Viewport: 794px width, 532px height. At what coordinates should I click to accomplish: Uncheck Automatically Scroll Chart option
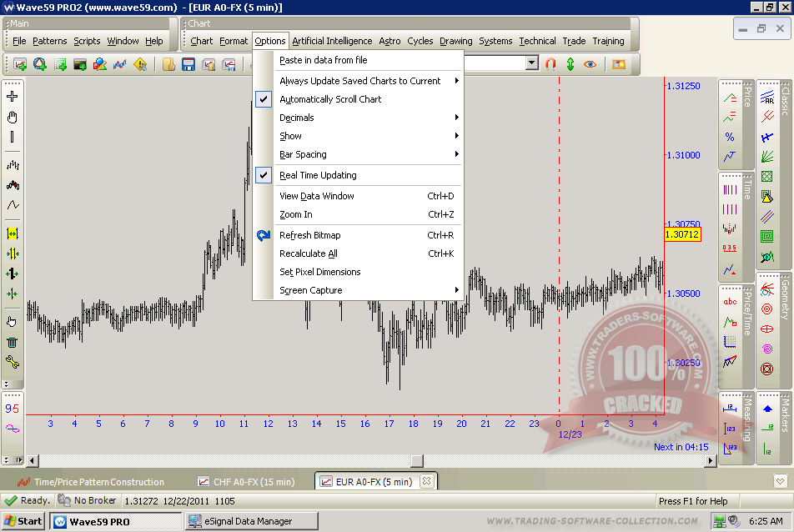(x=330, y=99)
